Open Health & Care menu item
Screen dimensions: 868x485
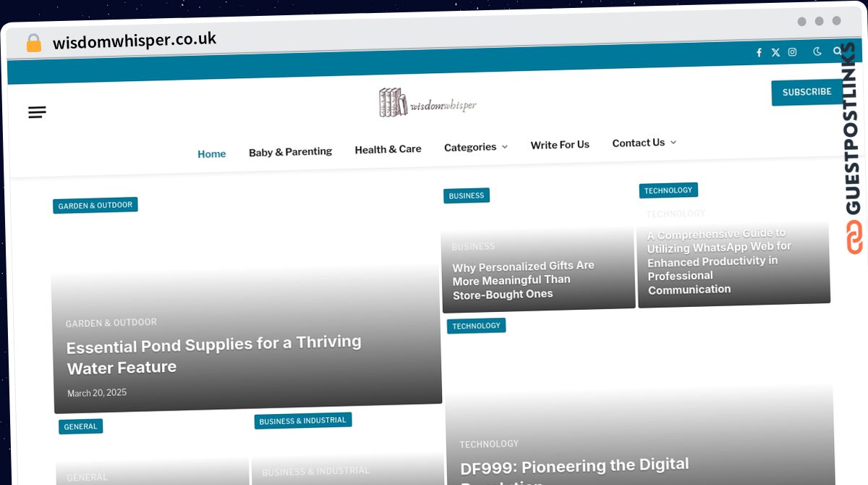click(x=388, y=149)
